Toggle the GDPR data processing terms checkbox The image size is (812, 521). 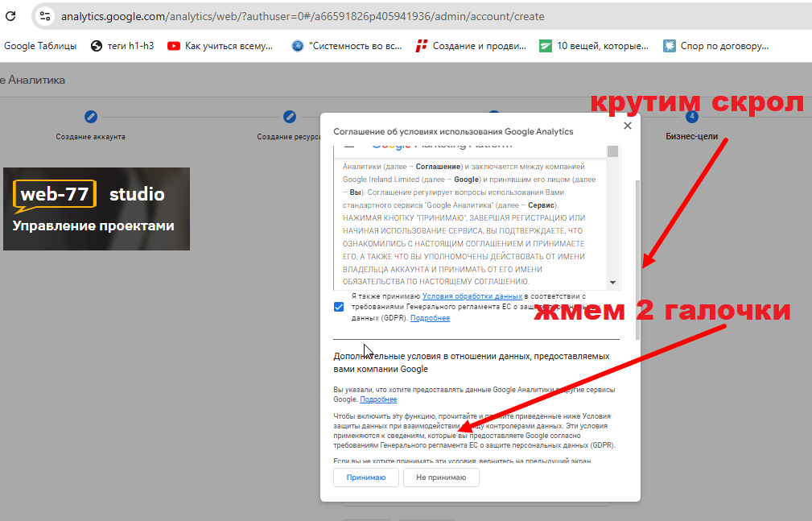339,307
